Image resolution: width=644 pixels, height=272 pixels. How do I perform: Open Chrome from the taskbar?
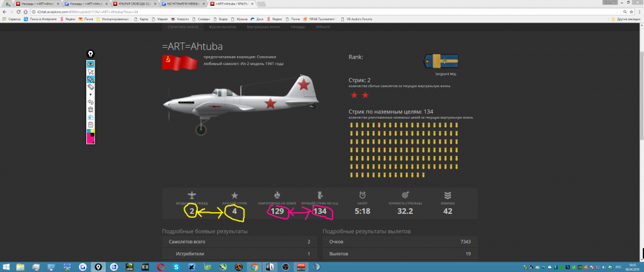pos(254,267)
